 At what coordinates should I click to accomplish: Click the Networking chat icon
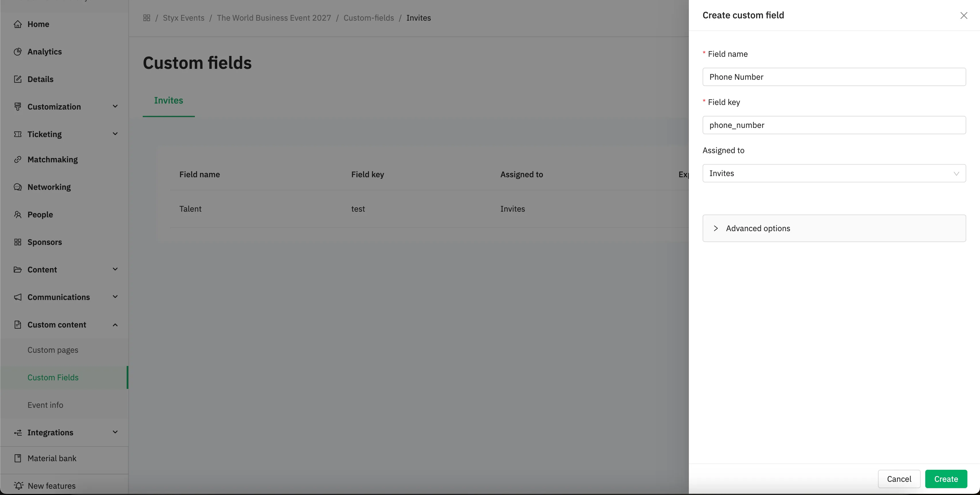17,187
